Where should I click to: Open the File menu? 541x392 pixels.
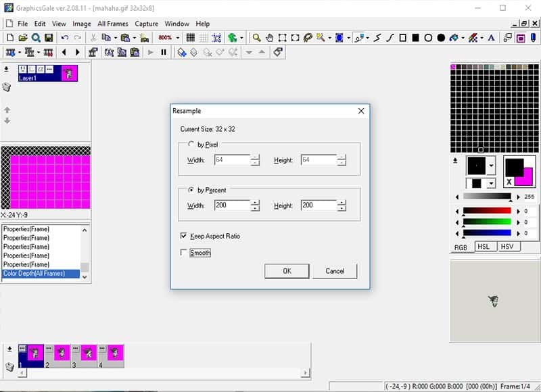(x=23, y=24)
